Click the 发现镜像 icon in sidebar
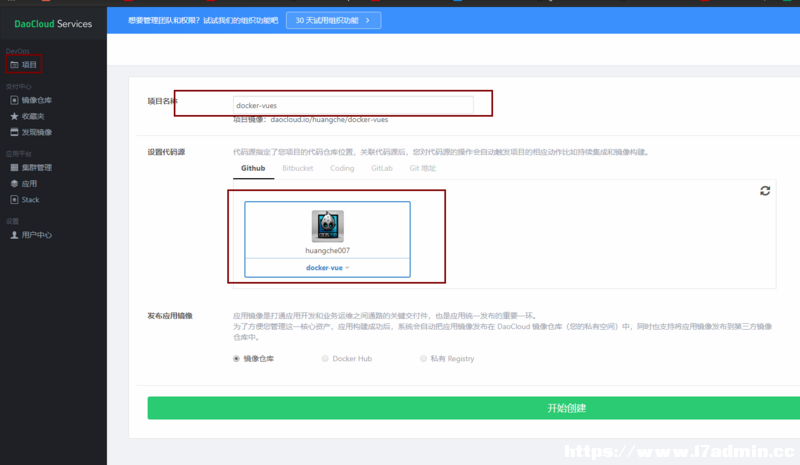This screenshot has width=800, height=465. tap(14, 132)
